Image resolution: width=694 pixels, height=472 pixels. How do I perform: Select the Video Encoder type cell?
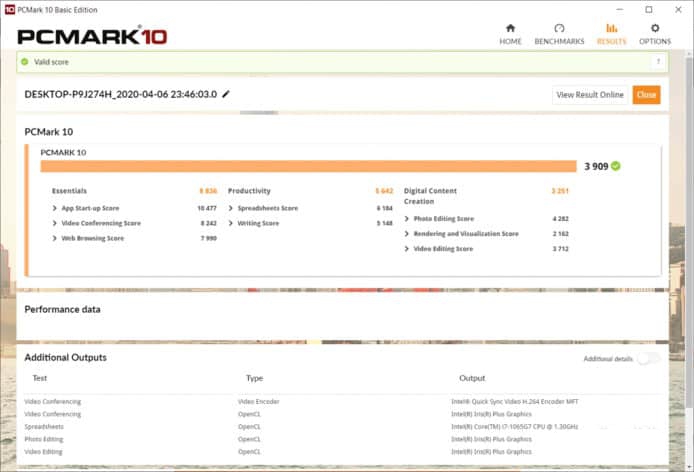click(x=258, y=402)
